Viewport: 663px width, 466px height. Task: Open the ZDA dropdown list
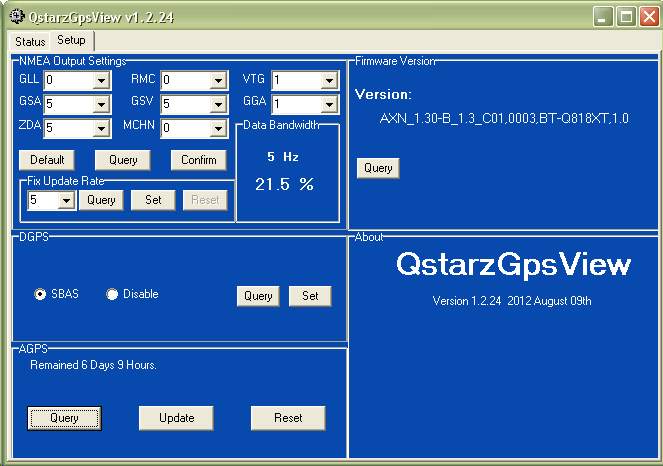tap(101, 129)
